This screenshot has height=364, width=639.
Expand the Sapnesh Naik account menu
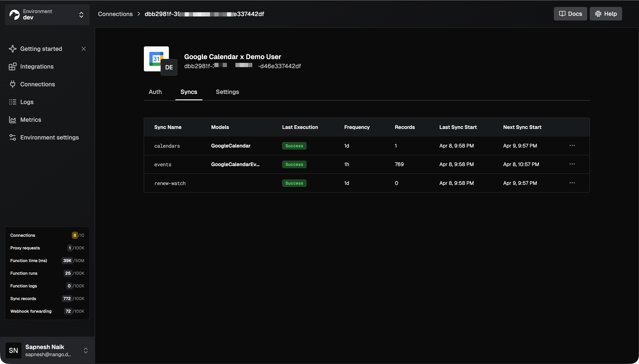click(86, 350)
